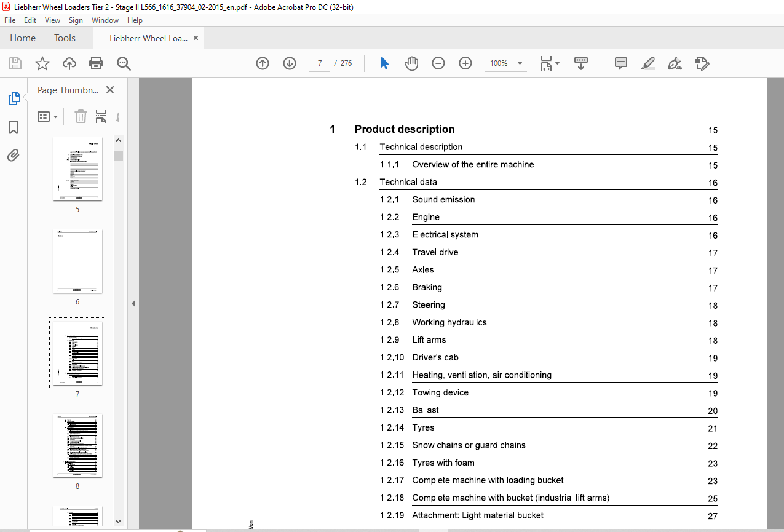Screen dimensions: 784x532
Task: Open the Help menu
Action: point(135,20)
